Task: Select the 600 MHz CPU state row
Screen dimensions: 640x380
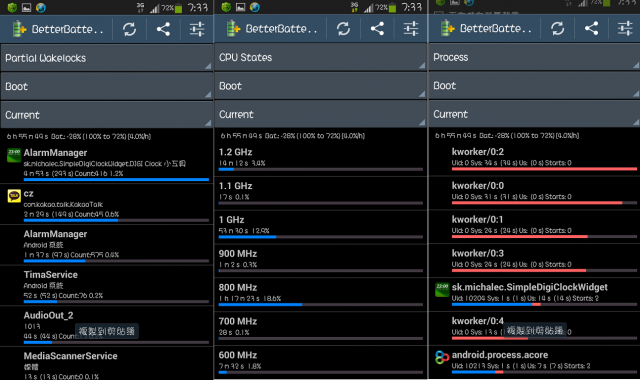Action: (320, 362)
